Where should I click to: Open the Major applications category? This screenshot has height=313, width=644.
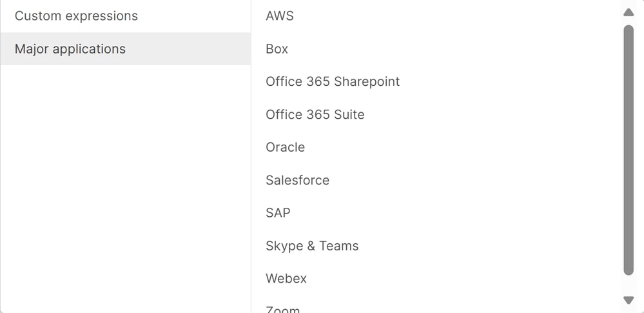tap(126, 49)
